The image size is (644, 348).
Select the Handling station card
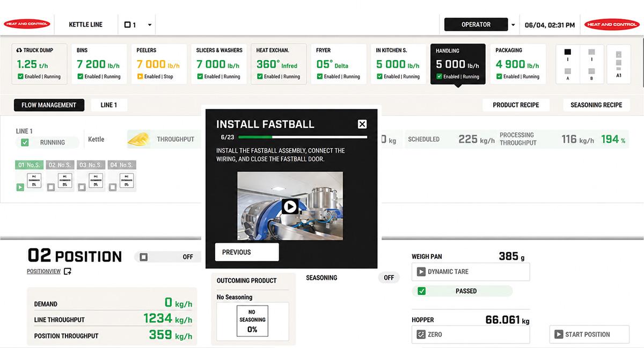[x=458, y=63]
